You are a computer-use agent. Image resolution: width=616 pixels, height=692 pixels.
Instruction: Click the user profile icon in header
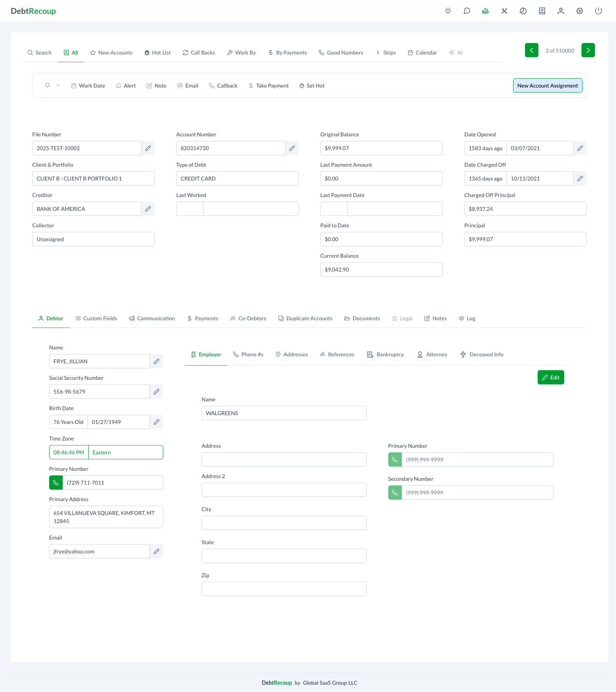(561, 11)
